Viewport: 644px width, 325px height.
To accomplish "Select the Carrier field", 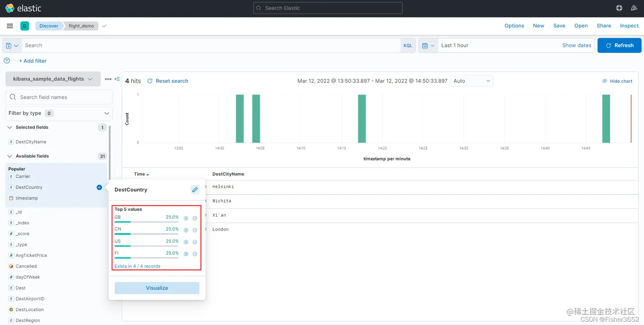I will 23,177.
